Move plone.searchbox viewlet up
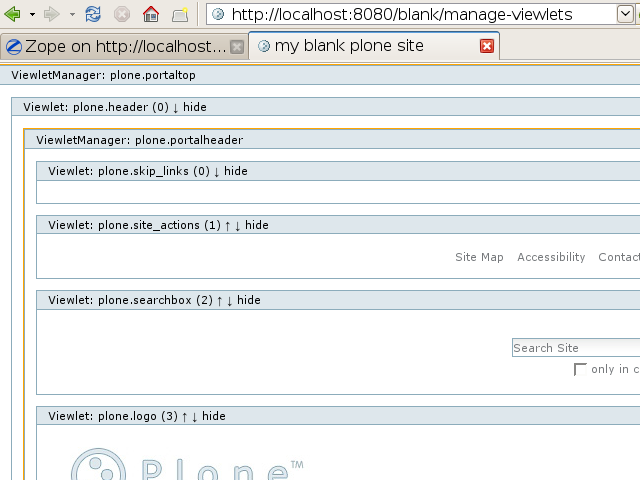Viewport: 640px width, 480px height. tap(220, 301)
